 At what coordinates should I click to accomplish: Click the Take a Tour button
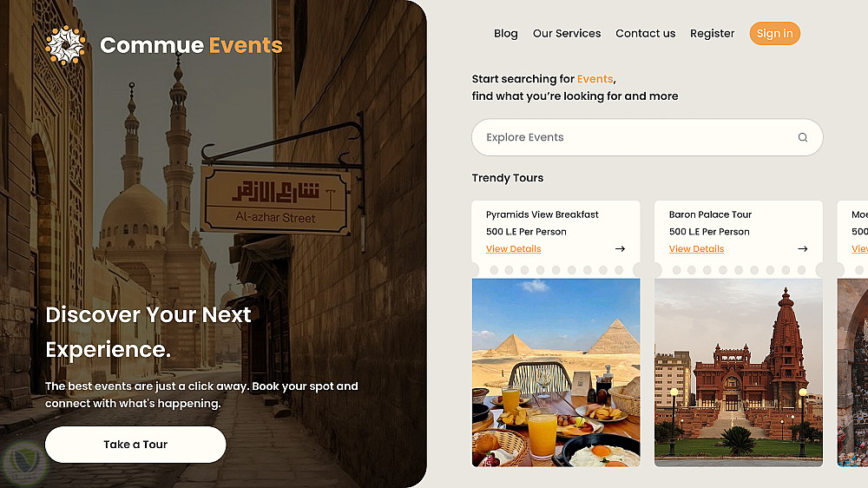coord(135,445)
